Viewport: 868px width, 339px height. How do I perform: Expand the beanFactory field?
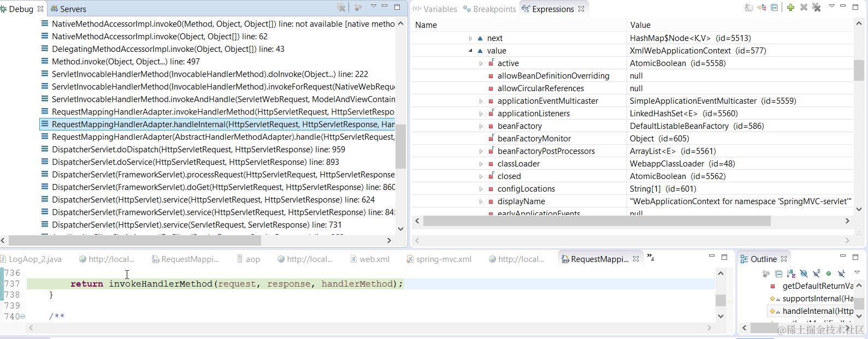tap(481, 126)
